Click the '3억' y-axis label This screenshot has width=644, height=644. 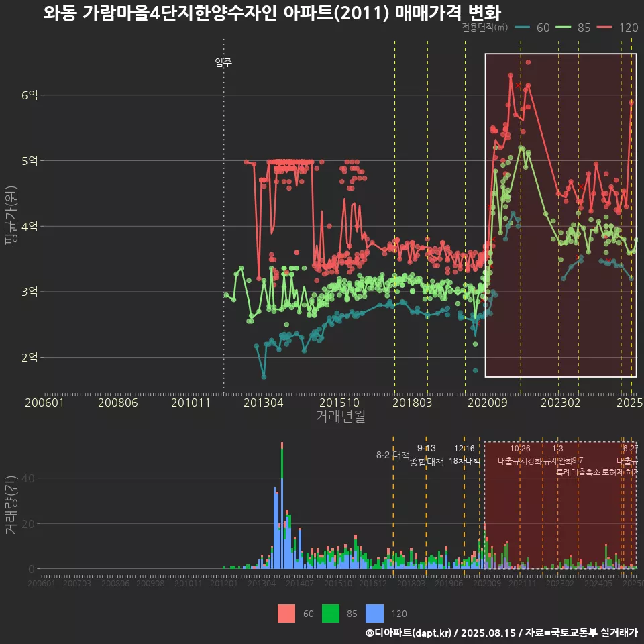click(30, 292)
